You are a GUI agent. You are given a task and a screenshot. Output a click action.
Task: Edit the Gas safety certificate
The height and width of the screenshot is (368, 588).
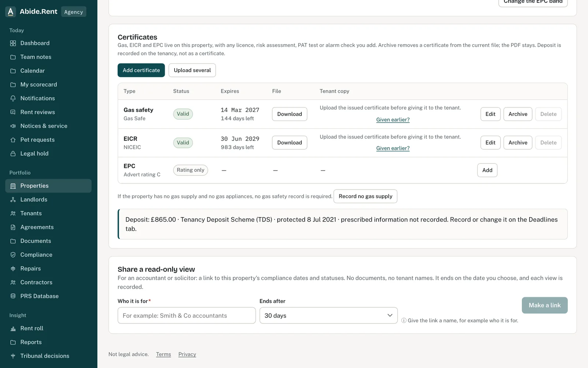(x=490, y=114)
